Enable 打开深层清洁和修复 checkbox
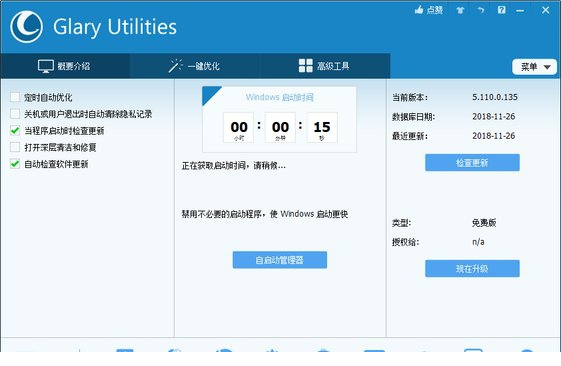Viewport: 561px width, 366px height. pos(15,147)
